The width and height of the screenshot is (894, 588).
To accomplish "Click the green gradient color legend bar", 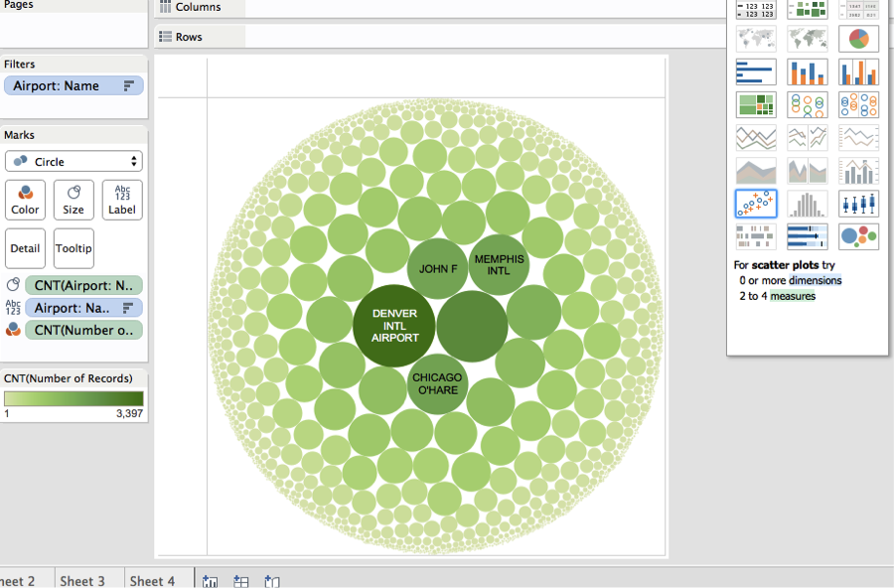I will (74, 398).
